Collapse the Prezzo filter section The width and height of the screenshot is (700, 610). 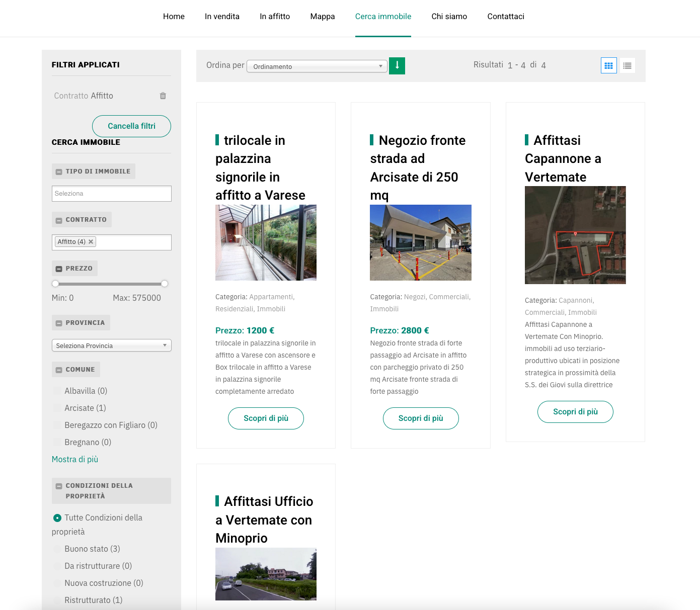pyautogui.click(x=59, y=269)
